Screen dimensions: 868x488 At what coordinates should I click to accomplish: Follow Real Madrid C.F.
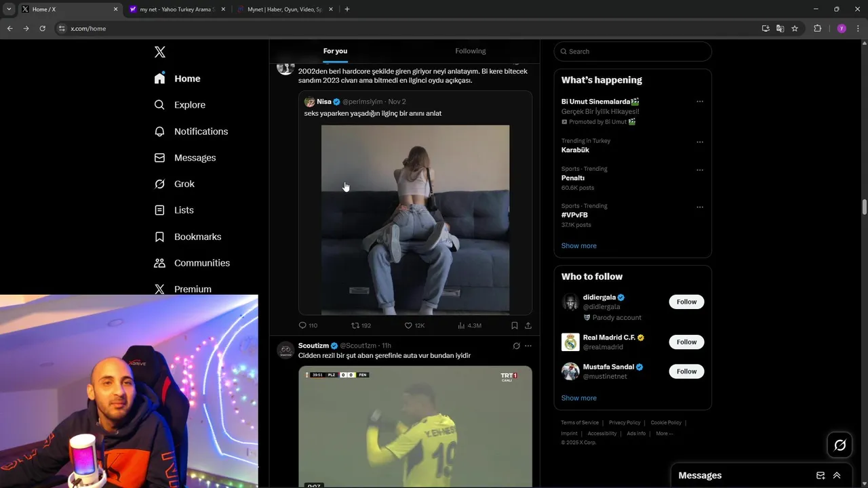(686, 342)
